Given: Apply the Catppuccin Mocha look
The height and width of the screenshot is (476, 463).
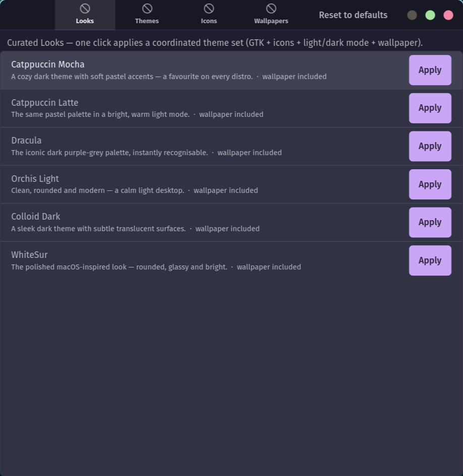Looking at the screenshot, I should click(430, 70).
